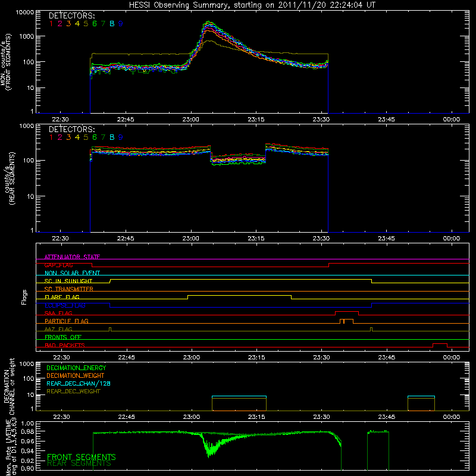Image resolution: width=476 pixels, height=476 pixels.
Task: Click the SC_TRANSMITTER flag label
Action: (x=69, y=289)
